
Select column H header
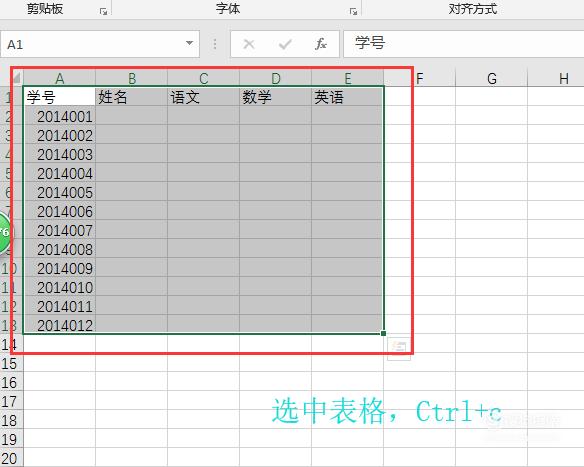556,78
